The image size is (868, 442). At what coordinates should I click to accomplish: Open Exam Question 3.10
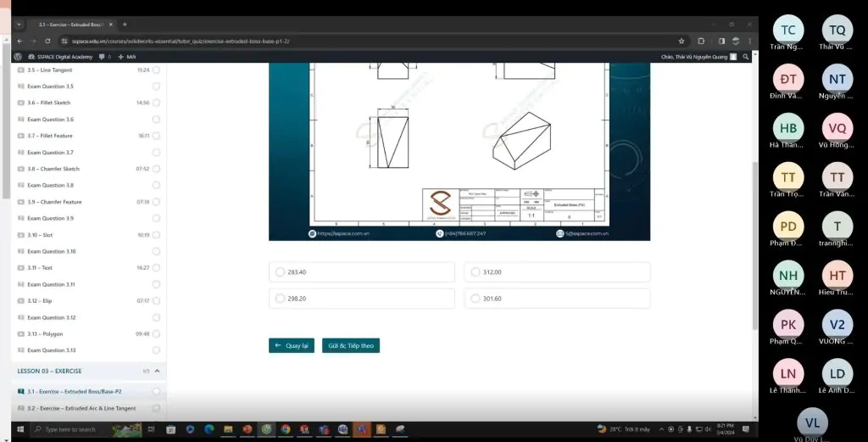[52, 251]
